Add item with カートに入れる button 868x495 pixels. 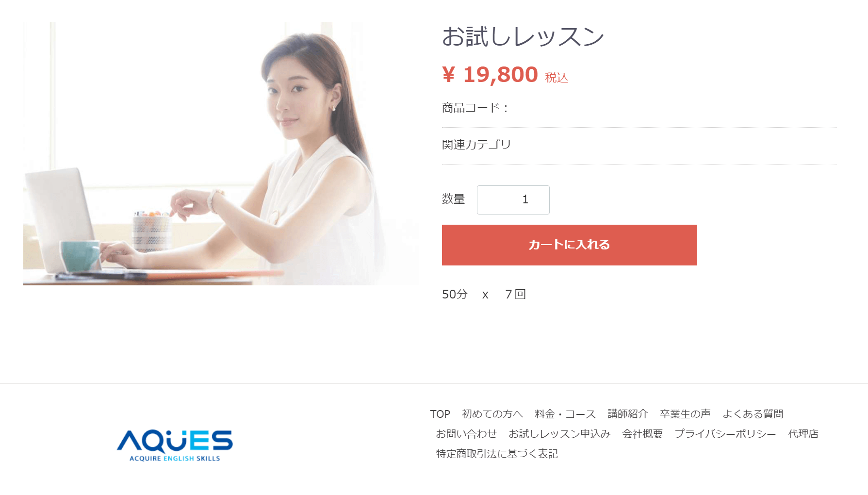coord(569,245)
